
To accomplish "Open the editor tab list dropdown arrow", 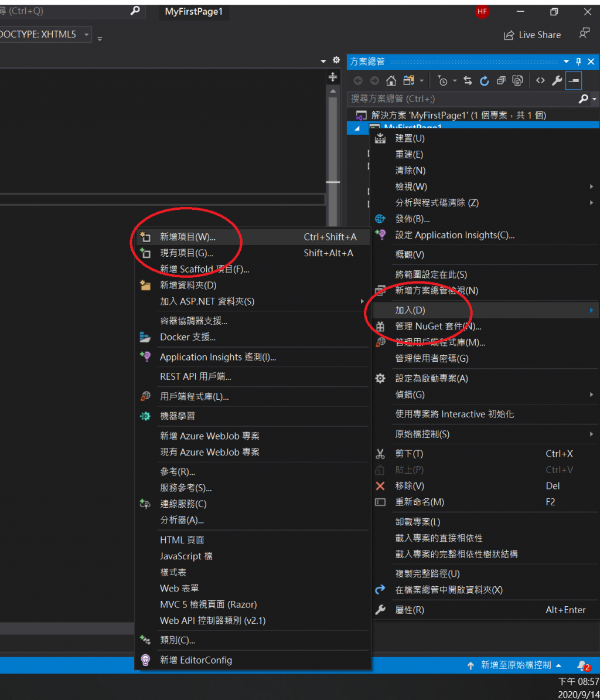I will 323,61.
